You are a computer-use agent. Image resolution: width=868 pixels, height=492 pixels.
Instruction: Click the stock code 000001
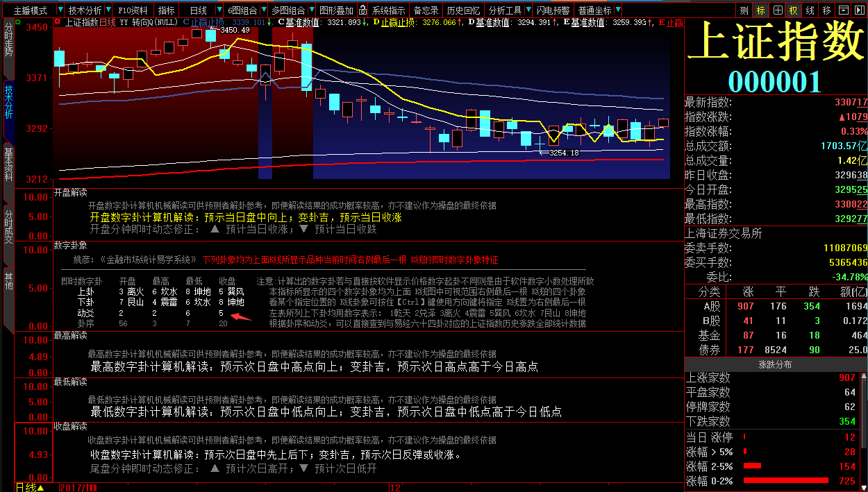point(775,82)
